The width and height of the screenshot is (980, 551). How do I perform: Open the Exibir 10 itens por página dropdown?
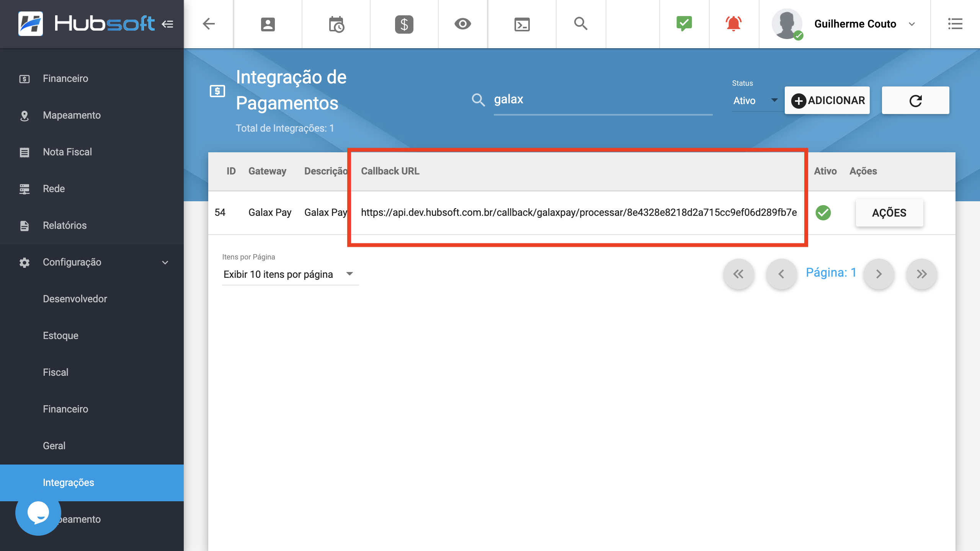click(287, 274)
